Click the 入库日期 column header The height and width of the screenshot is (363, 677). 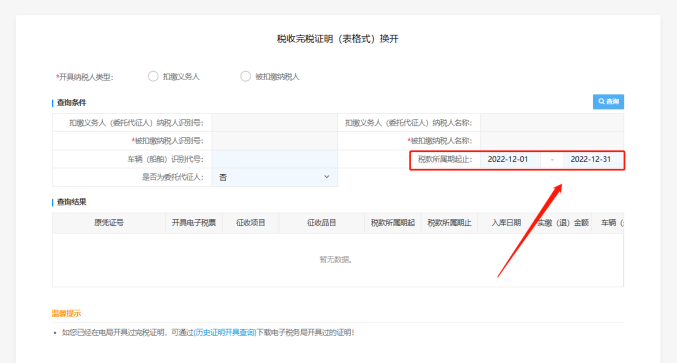506,223
